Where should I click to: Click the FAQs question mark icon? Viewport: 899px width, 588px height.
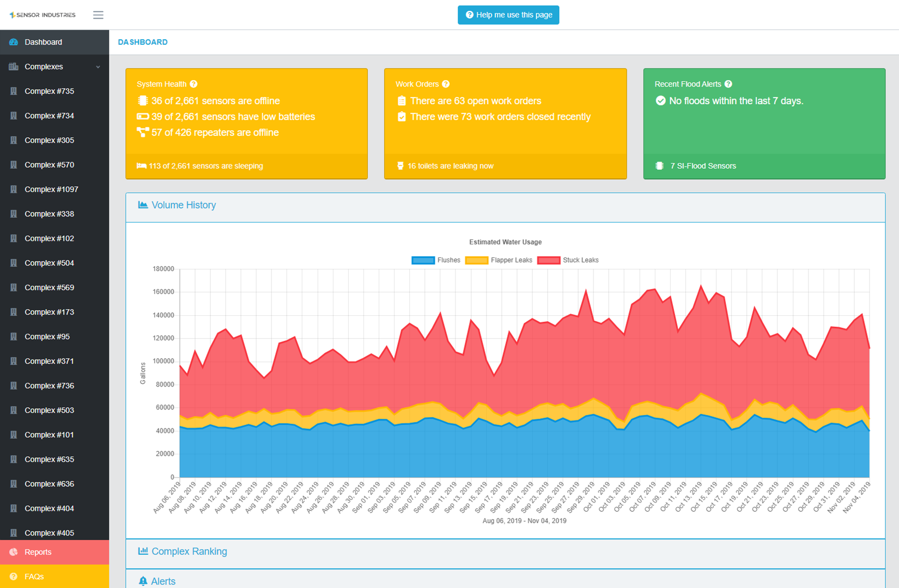click(14, 577)
